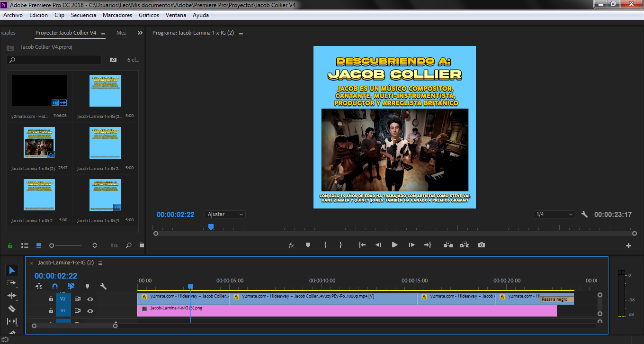Switch project panel to list view

(x=25, y=245)
